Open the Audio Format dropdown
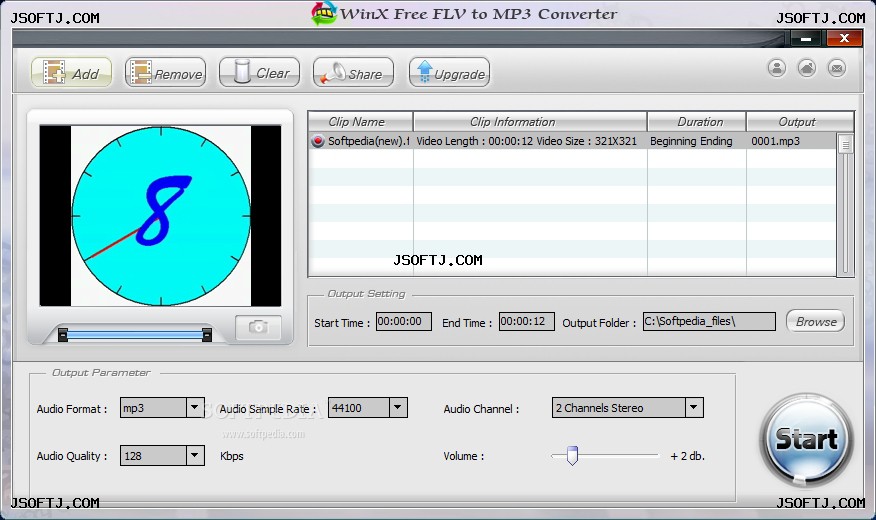The height and width of the screenshot is (520, 876). coord(194,408)
